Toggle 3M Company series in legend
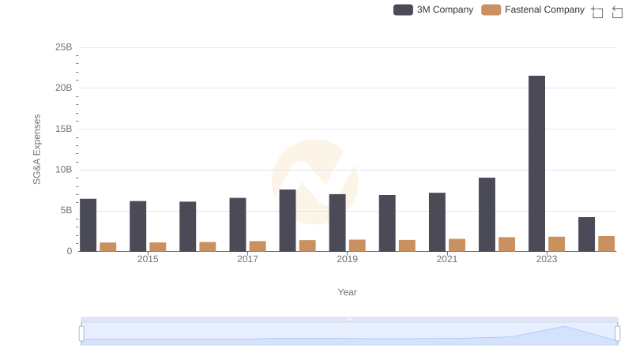The width and height of the screenshot is (632, 364). [433, 9]
